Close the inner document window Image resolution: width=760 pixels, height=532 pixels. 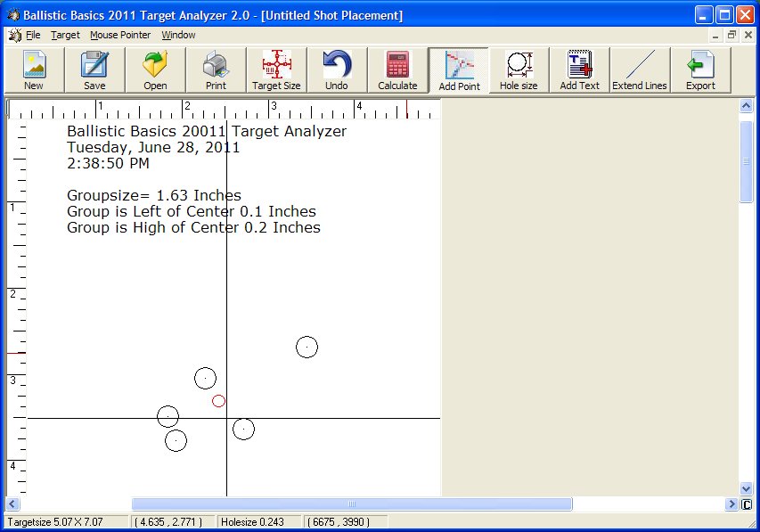pyautogui.click(x=748, y=35)
